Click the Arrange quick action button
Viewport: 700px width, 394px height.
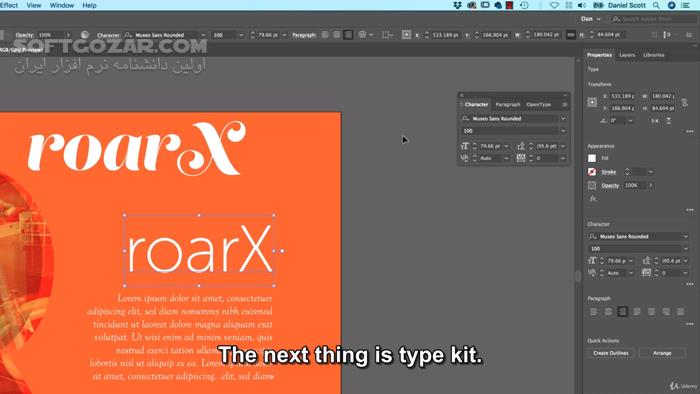click(662, 353)
